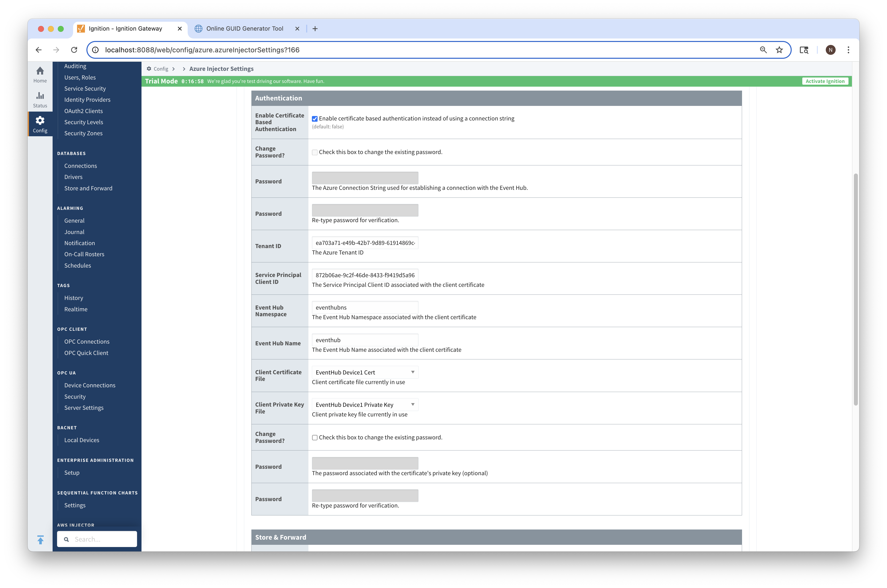Open Service Security page
887x588 pixels.
click(85, 89)
